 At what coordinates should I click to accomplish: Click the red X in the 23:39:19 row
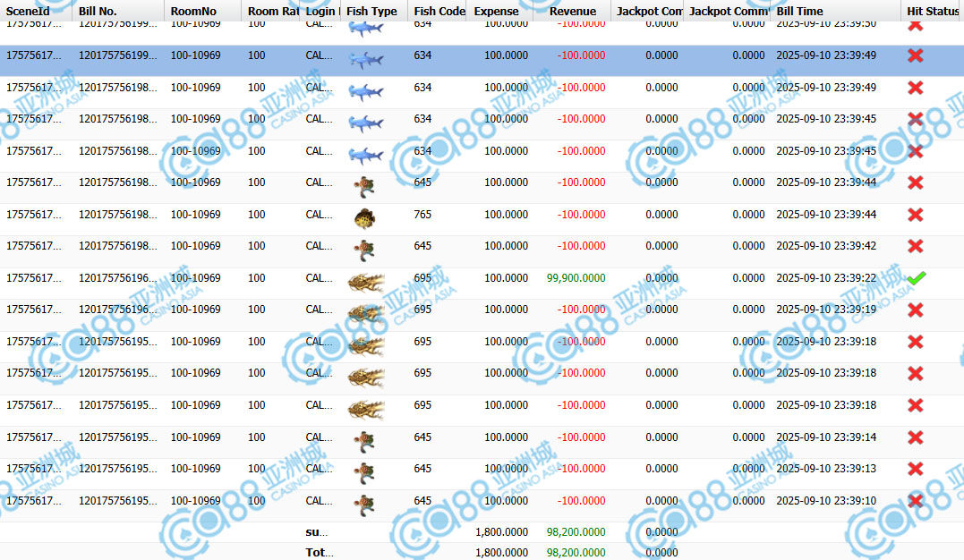coord(915,310)
